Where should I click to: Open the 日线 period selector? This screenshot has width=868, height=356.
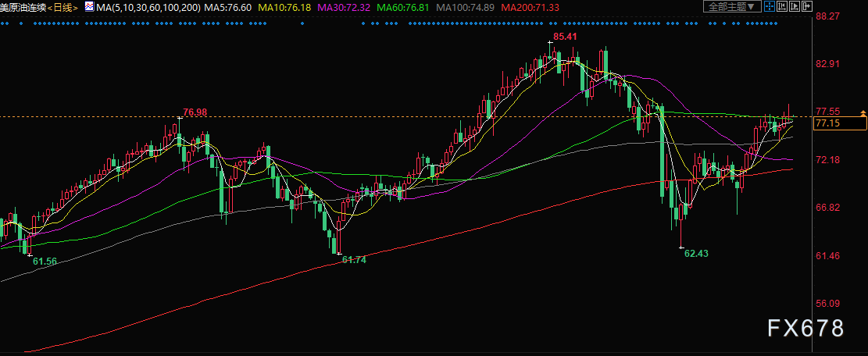63,7
